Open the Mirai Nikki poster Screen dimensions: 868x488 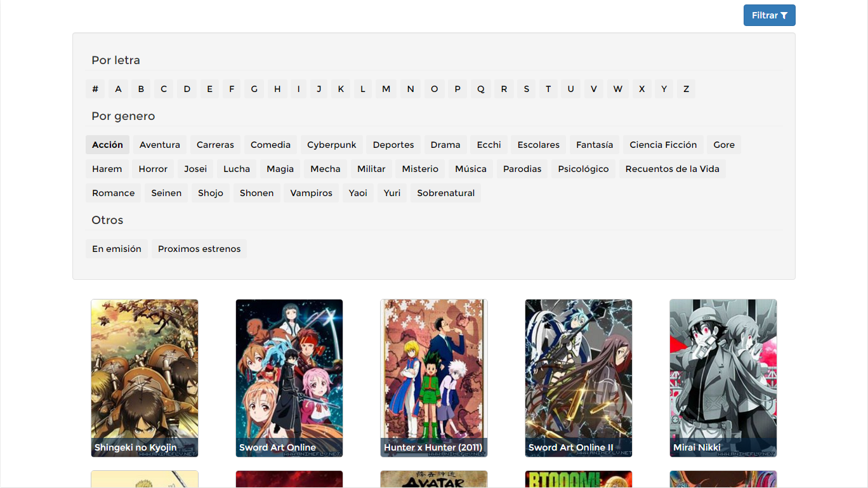coord(723,378)
